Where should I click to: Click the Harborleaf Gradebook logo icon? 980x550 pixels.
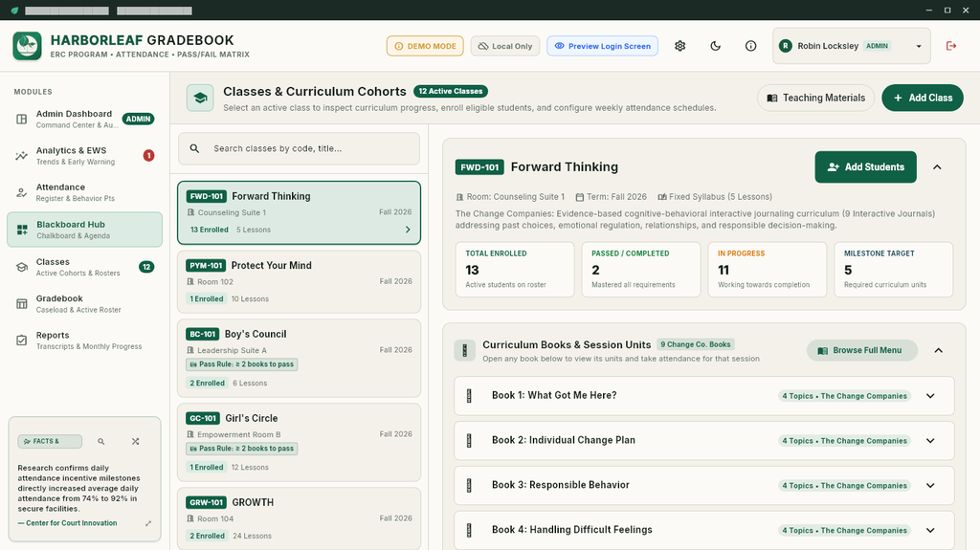(27, 46)
